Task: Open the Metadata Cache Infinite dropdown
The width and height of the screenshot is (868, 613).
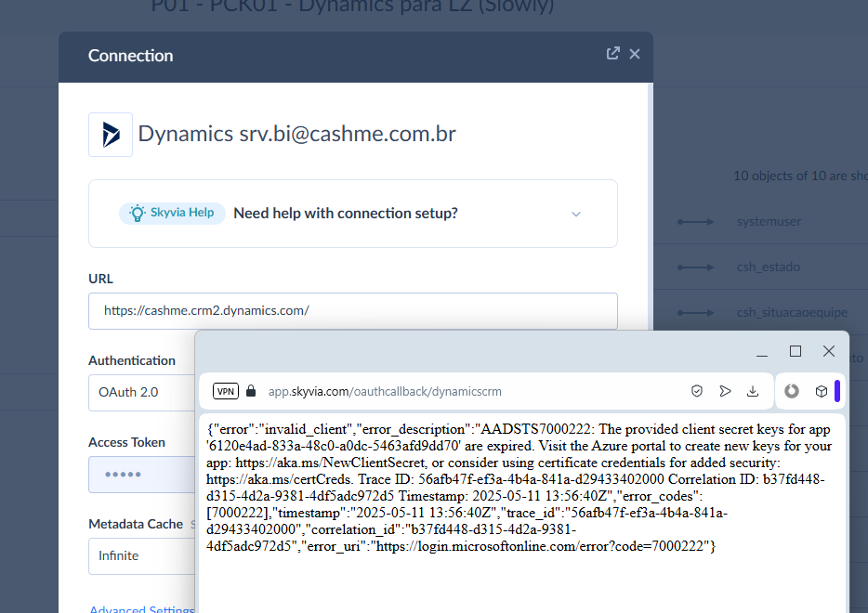Action: [141, 556]
